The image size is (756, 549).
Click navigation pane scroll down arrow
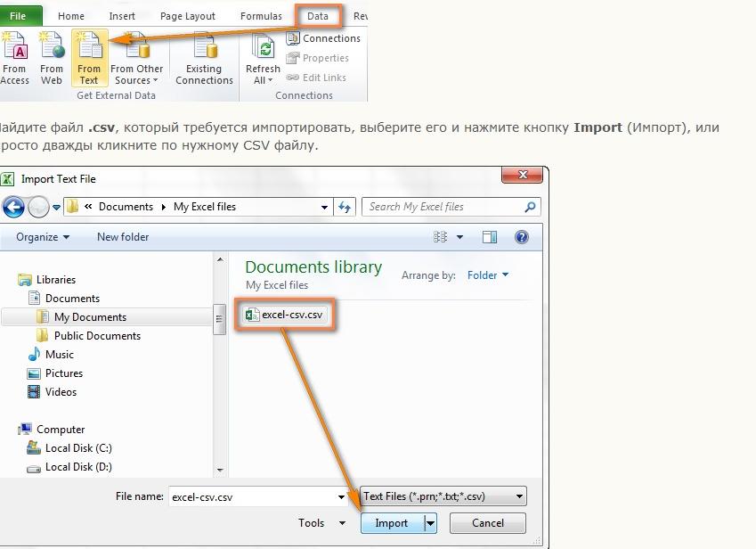click(x=220, y=470)
